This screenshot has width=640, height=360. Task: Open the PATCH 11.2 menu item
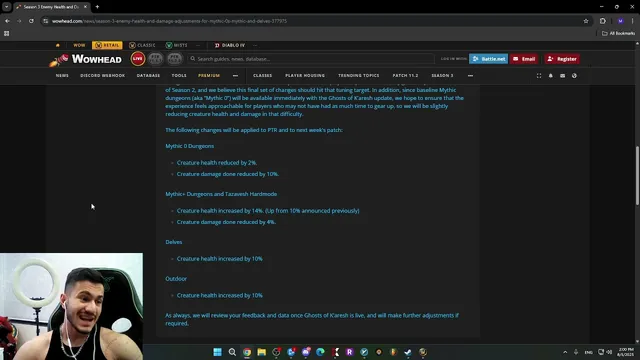coord(405,76)
